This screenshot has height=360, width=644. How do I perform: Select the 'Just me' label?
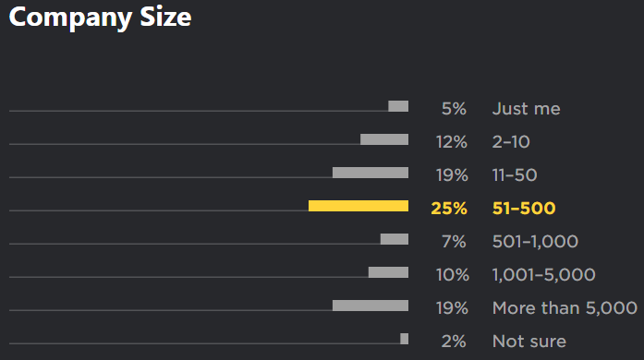[526, 109]
